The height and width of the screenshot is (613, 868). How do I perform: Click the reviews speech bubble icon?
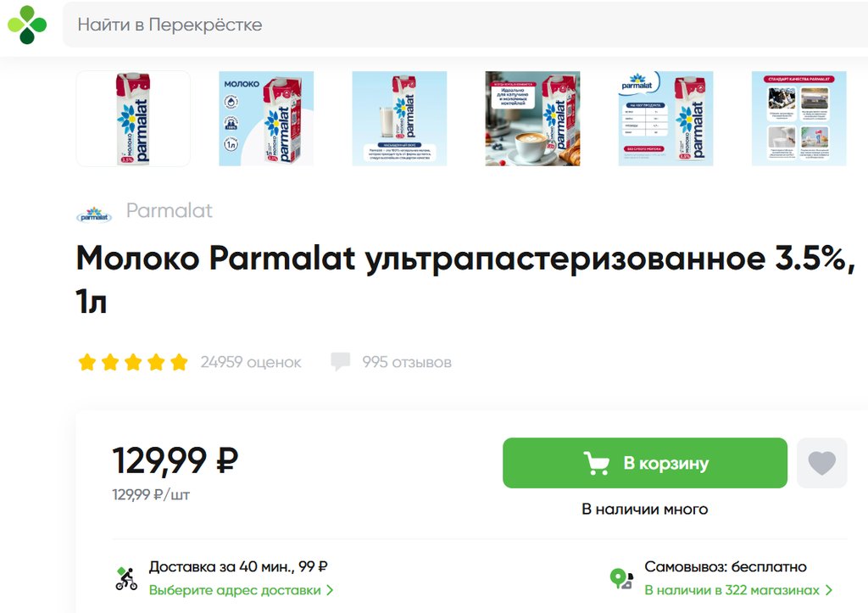pyautogui.click(x=341, y=362)
